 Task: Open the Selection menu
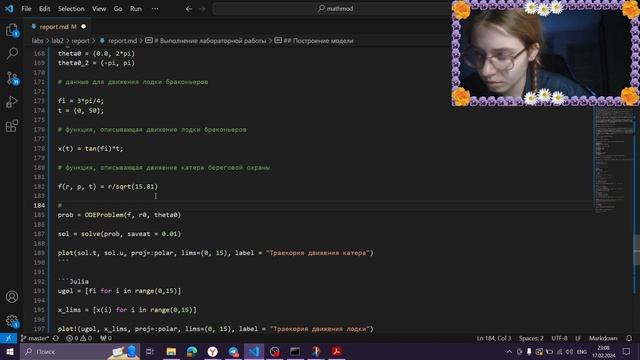click(71, 9)
